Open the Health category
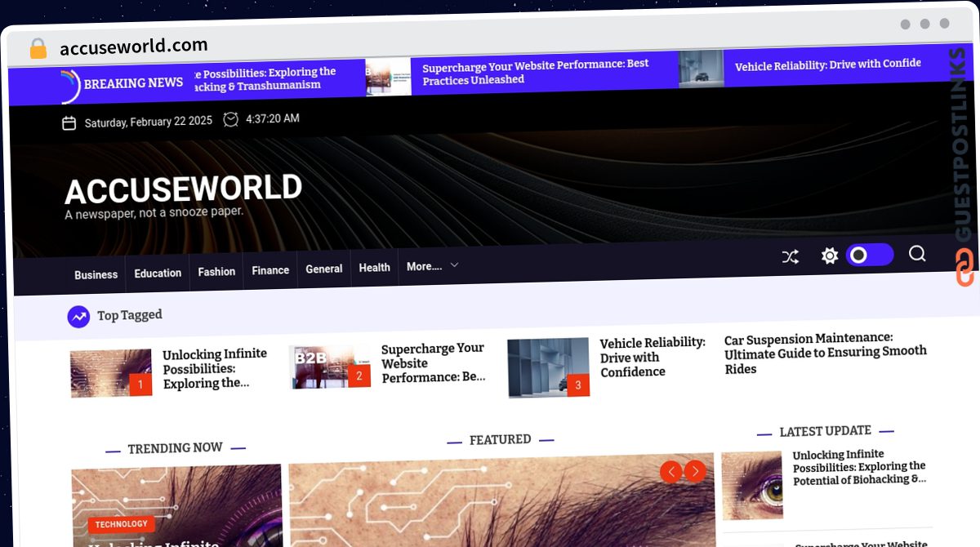 point(374,268)
